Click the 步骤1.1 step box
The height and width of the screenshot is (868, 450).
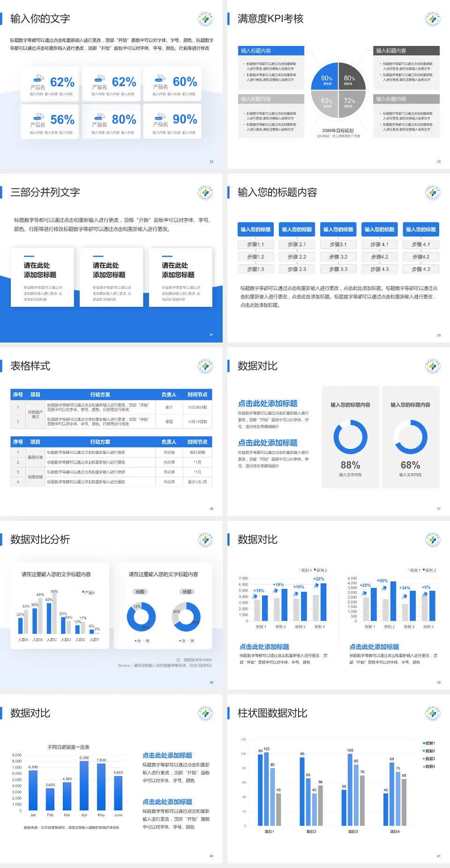[255, 244]
